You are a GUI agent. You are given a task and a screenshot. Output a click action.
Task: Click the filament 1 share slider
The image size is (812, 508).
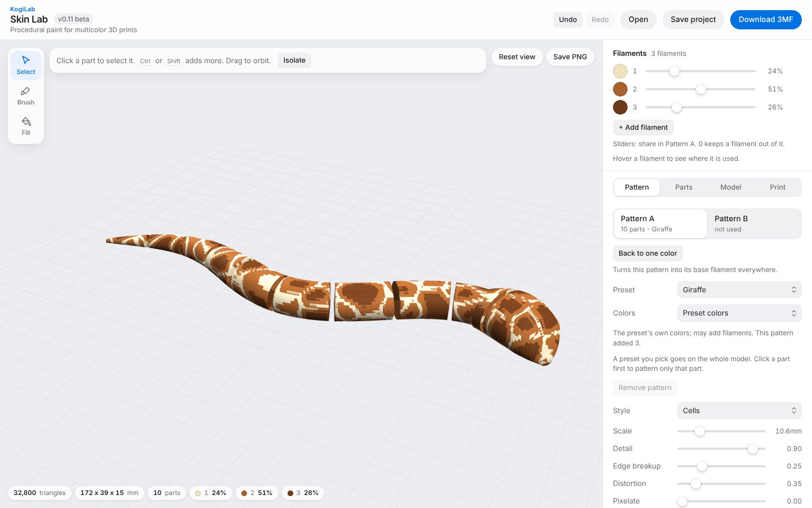coord(700,71)
